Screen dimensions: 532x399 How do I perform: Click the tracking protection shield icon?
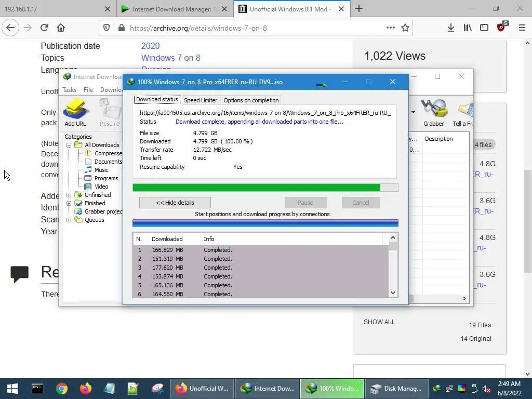[x=106, y=28]
